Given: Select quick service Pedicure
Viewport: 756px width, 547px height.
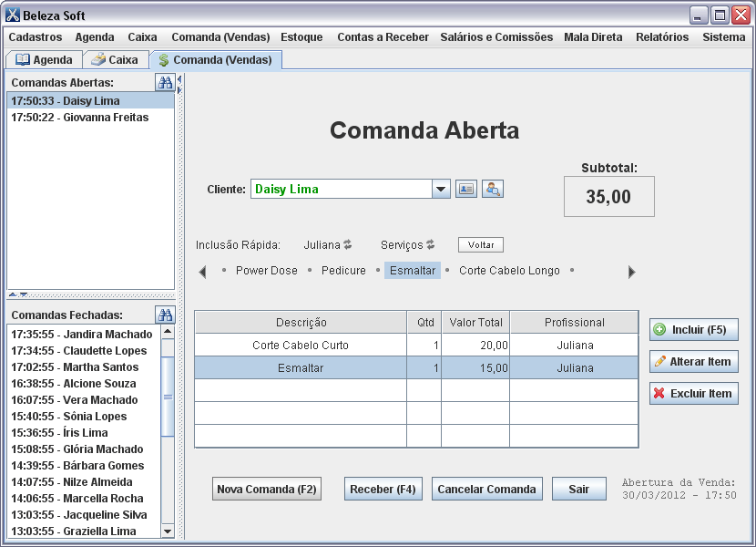Looking at the screenshot, I should 343,271.
